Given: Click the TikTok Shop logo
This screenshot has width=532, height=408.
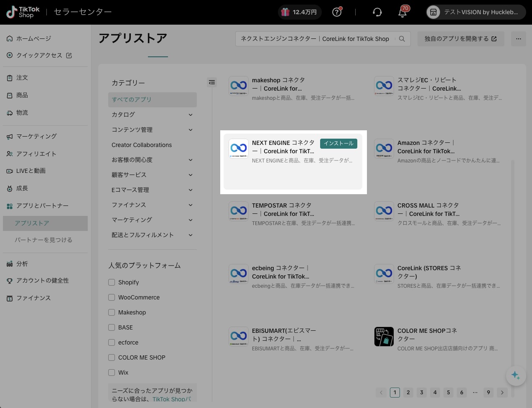Looking at the screenshot, I should tap(23, 12).
